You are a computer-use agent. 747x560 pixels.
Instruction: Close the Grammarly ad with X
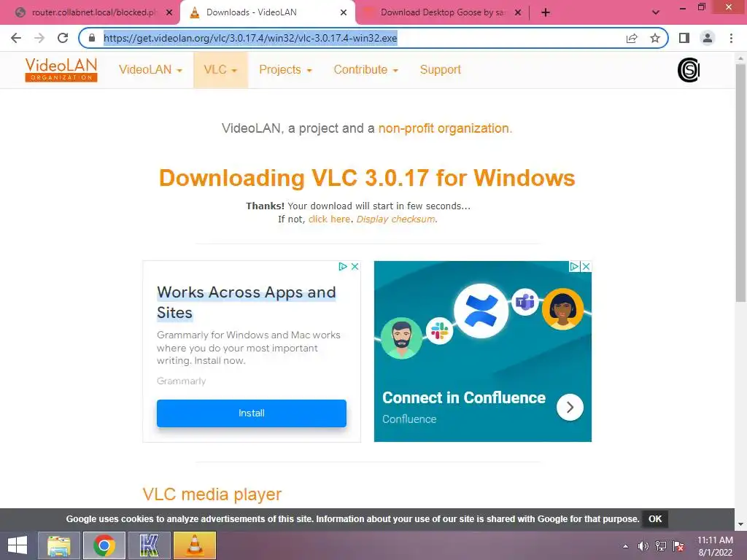(355, 267)
